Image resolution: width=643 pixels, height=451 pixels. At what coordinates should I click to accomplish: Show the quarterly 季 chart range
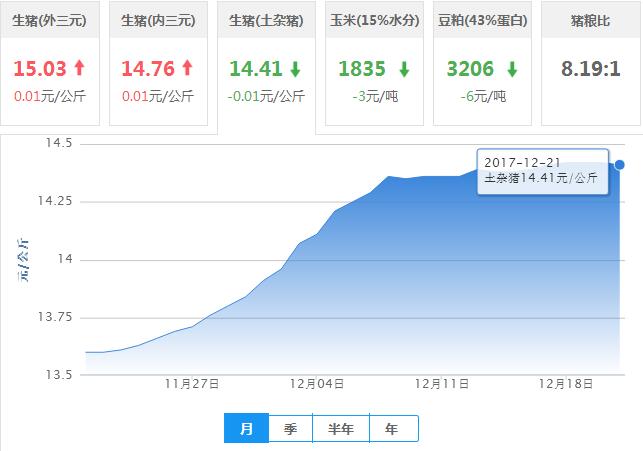click(x=290, y=428)
